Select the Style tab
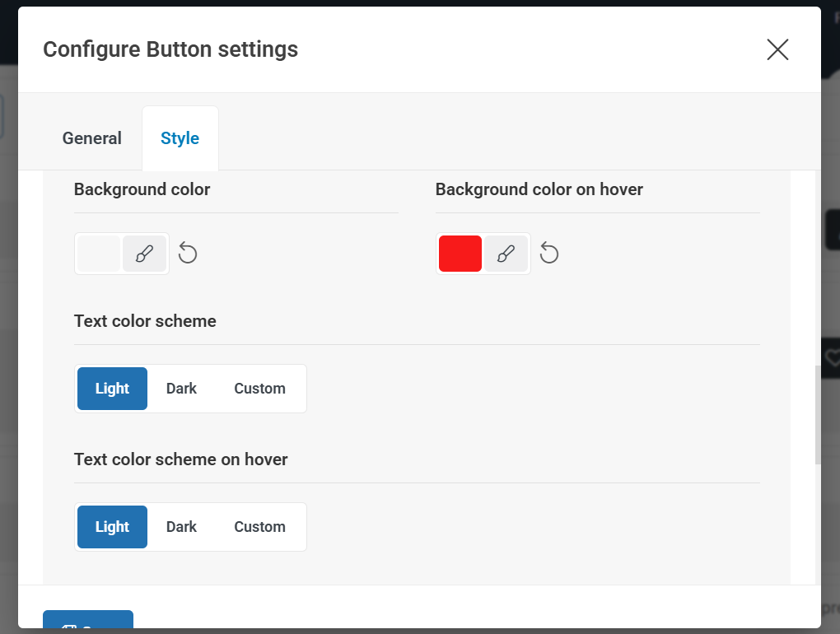This screenshot has height=634, width=840. [x=180, y=138]
